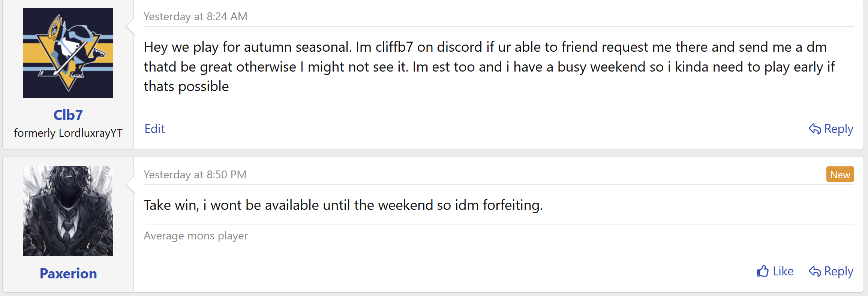Click 'thats possible' text in Clb7's post
This screenshot has height=296, width=868.
[186, 87]
